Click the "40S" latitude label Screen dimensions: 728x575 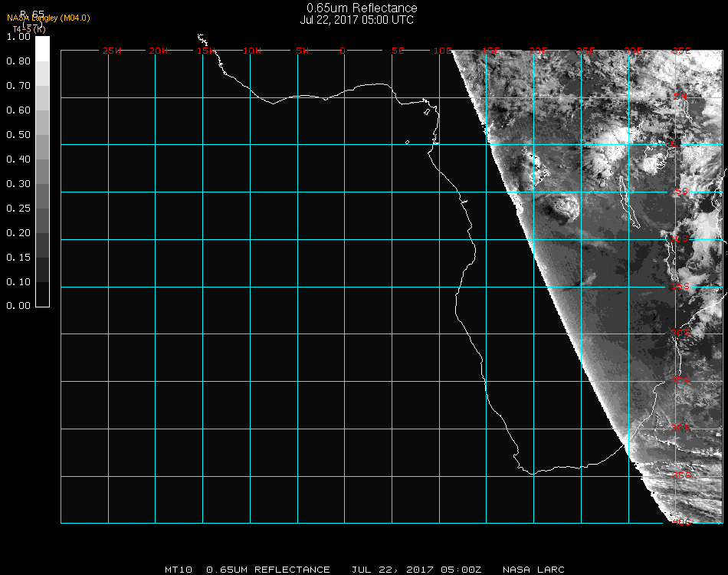click(x=681, y=523)
